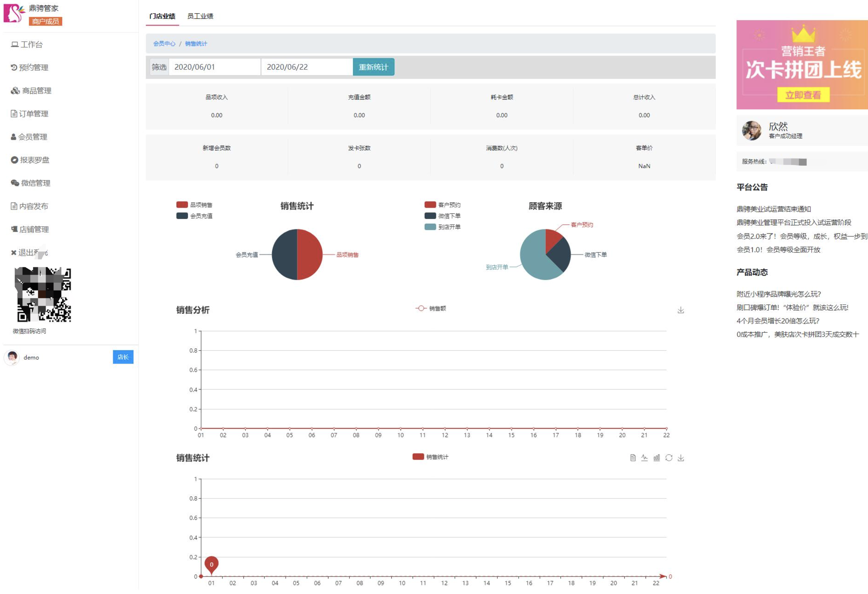Restore 销售统计 chart with refresh icon
The image size is (868, 594).
[x=668, y=458]
